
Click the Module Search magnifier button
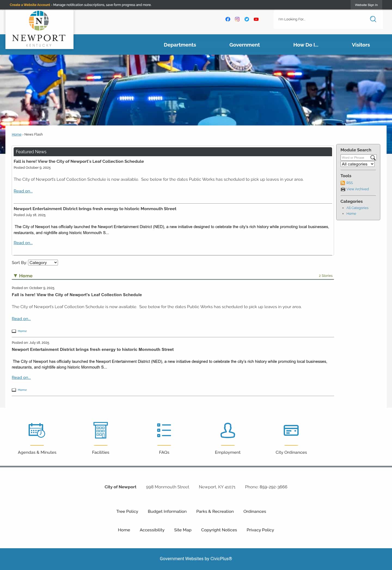coord(373,158)
